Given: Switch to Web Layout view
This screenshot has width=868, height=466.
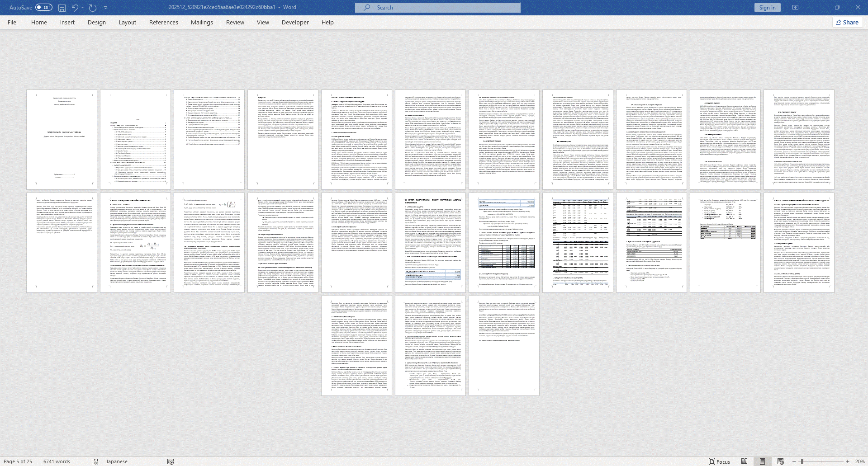Looking at the screenshot, I should pos(781,461).
